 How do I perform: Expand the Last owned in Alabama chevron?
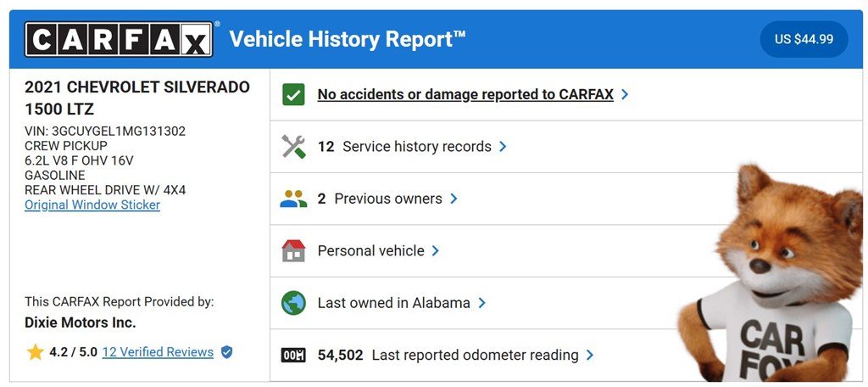481,303
